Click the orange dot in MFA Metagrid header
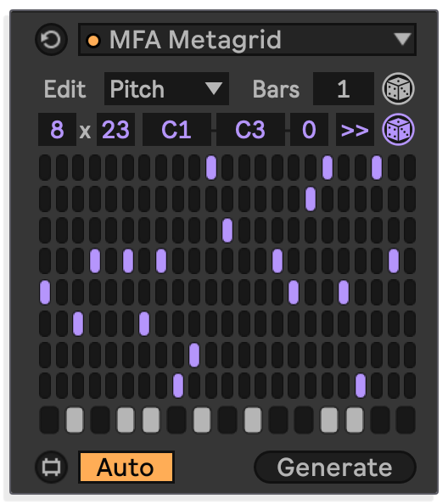Viewport: 448px width, 504px height. (x=93, y=41)
